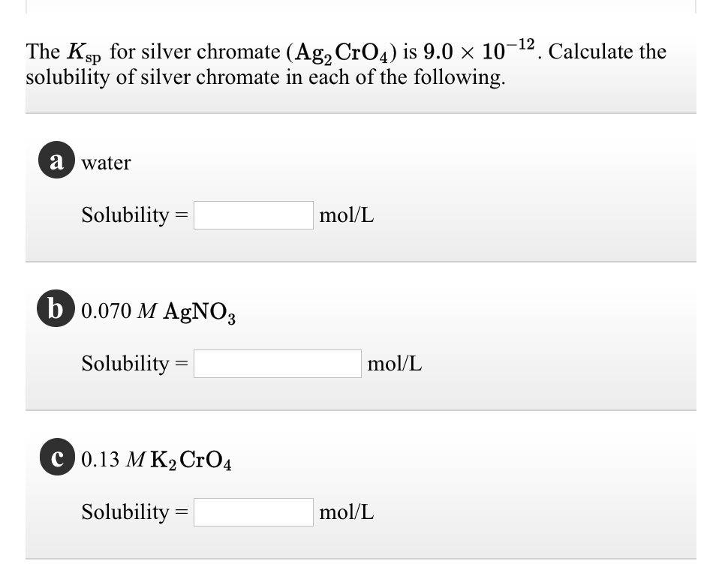
Task: Select the empty solubility input in part b
Action: 277,364
